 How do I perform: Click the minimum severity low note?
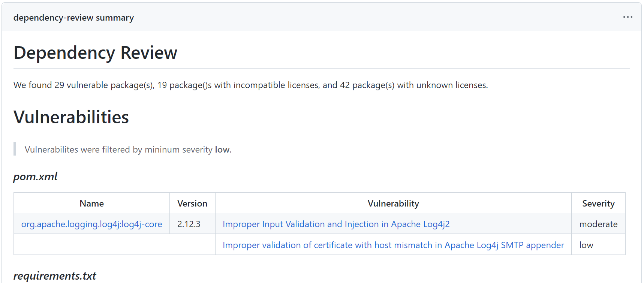[128, 150]
